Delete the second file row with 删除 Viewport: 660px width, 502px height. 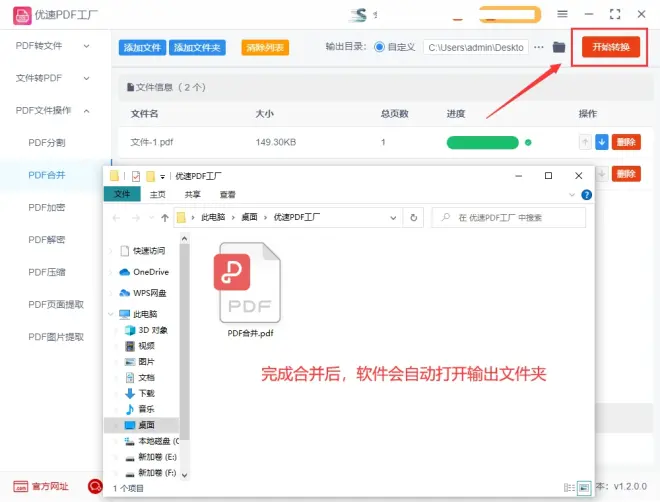[x=626, y=174]
